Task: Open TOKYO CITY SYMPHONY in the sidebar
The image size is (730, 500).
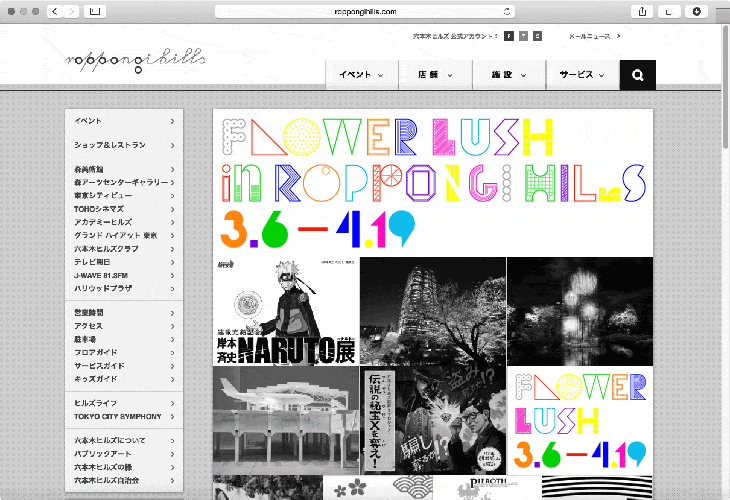Action: [124, 416]
